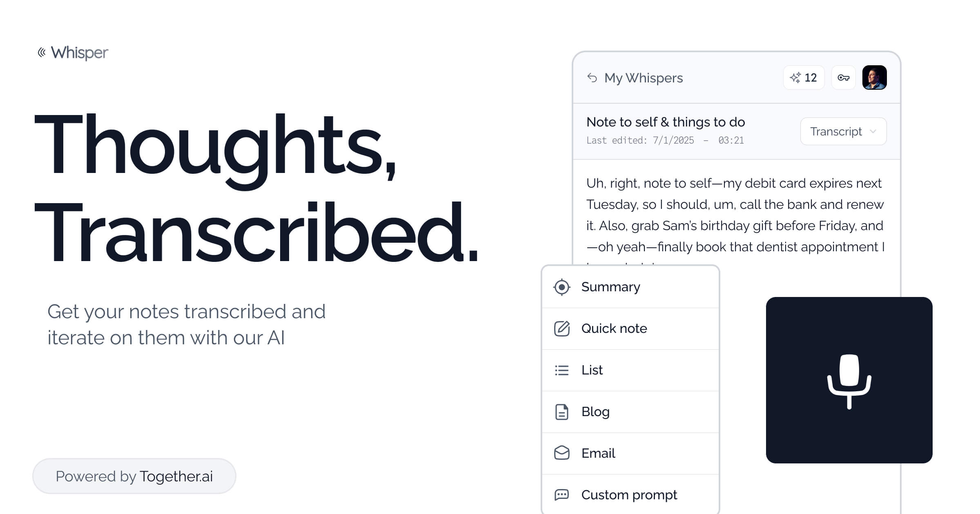Generate an Email from the note
The image size is (980, 514).
pyautogui.click(x=598, y=453)
